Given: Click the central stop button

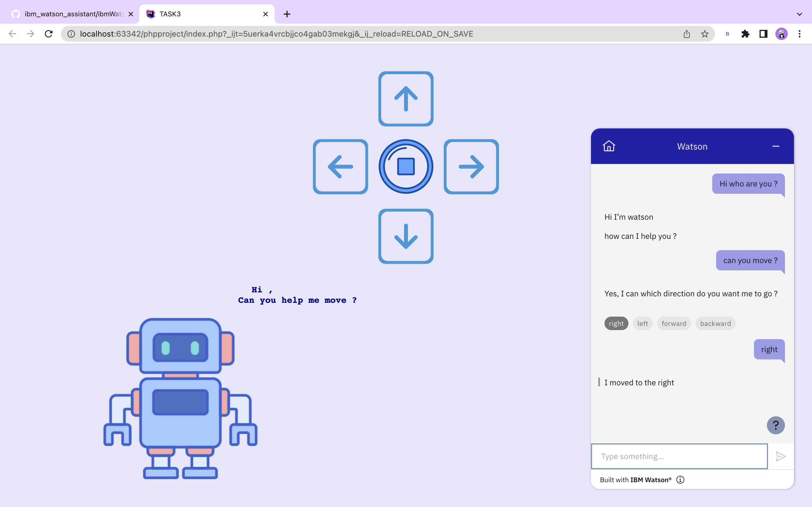Looking at the screenshot, I should [x=405, y=166].
